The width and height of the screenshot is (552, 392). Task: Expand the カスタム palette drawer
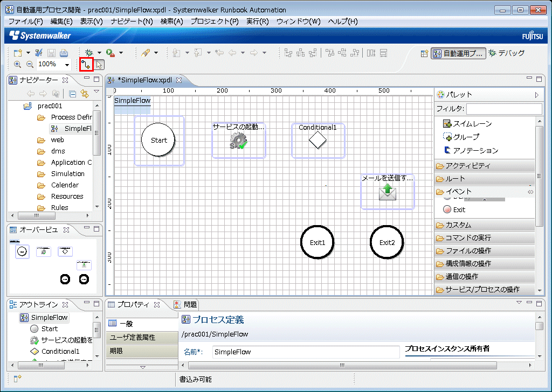485,225
